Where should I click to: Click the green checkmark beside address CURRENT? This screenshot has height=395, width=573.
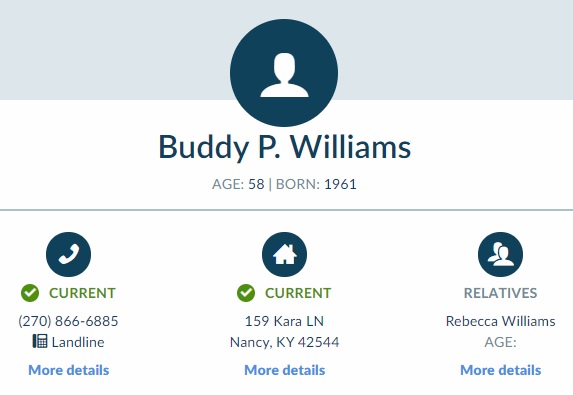pyautogui.click(x=246, y=293)
